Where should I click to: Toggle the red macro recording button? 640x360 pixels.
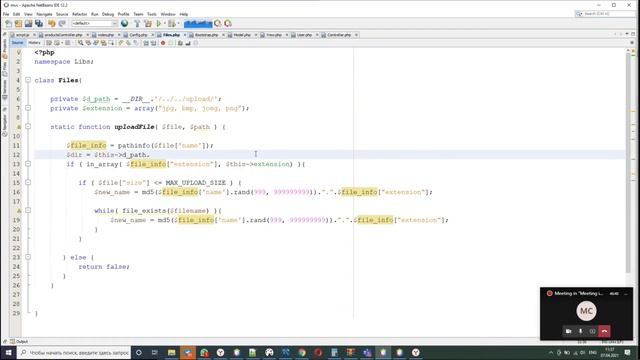[163, 43]
